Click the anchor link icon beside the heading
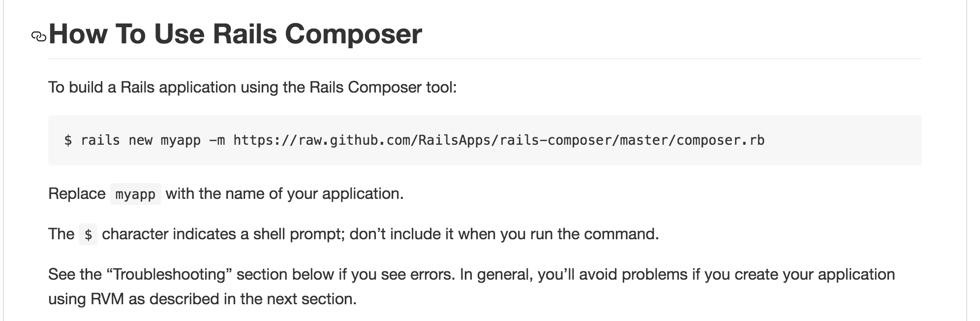This screenshot has height=321, width=980. point(38,36)
